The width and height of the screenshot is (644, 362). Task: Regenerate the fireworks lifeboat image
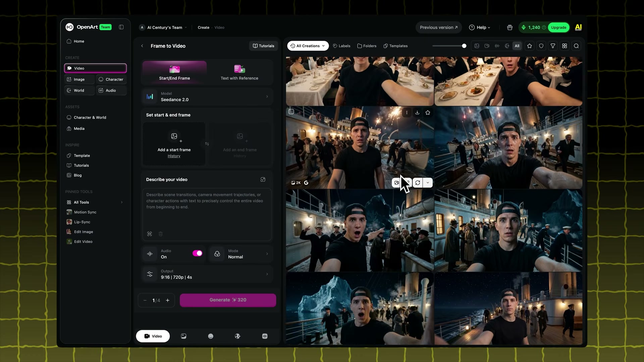pos(418,183)
